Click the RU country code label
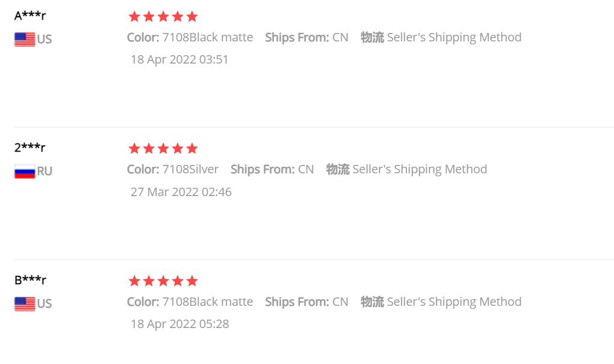The image size is (614, 364). click(45, 172)
